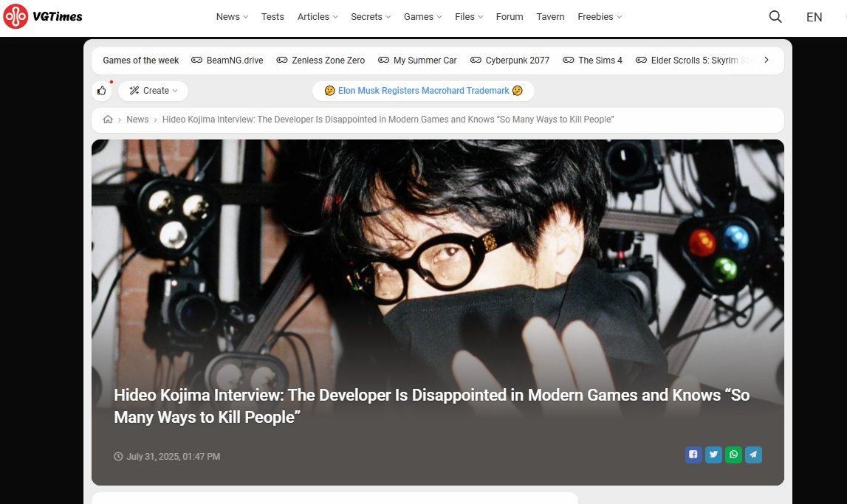
Task: Switch language with EN selector
Action: click(814, 17)
